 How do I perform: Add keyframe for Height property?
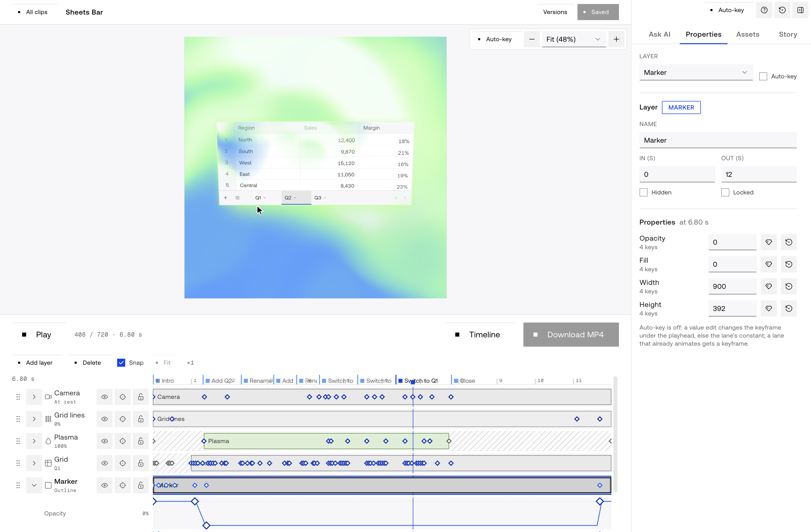tap(769, 308)
